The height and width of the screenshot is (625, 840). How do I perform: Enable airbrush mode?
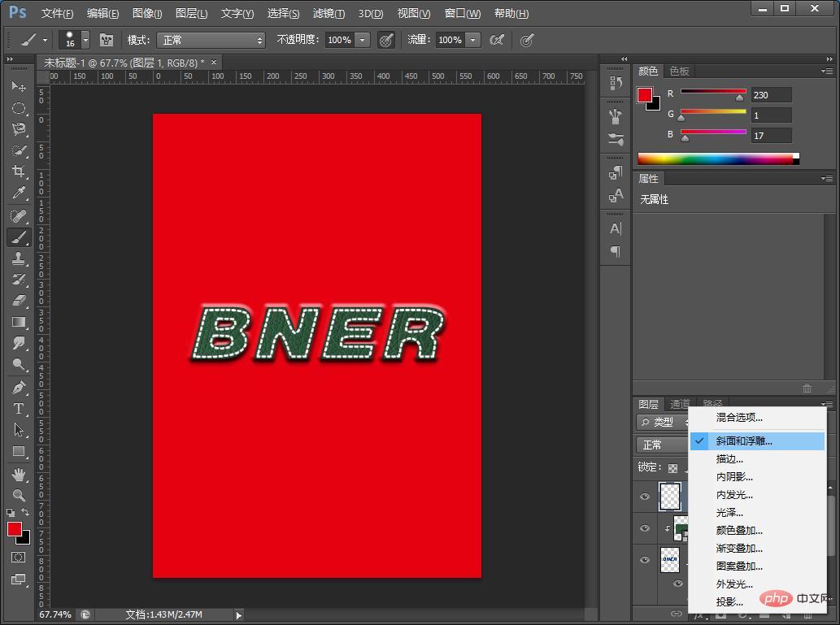497,40
